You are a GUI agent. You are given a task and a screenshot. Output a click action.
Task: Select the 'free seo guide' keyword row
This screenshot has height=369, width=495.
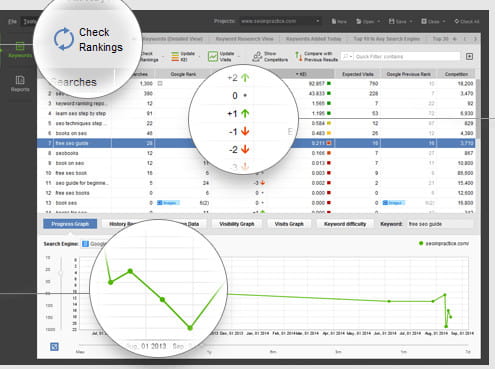click(256, 143)
